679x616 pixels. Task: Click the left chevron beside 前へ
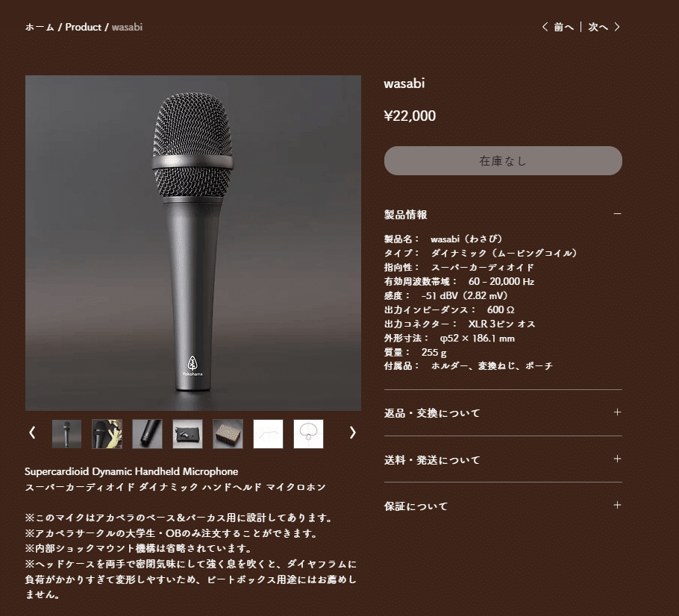(x=545, y=27)
